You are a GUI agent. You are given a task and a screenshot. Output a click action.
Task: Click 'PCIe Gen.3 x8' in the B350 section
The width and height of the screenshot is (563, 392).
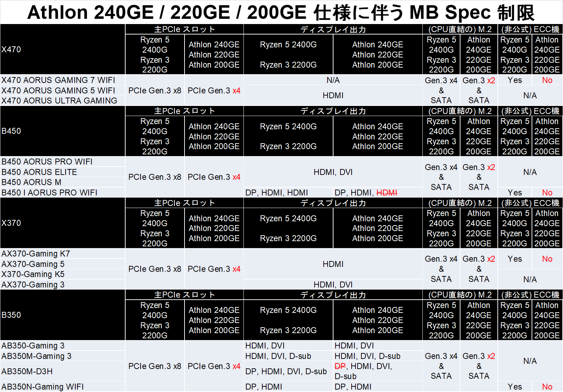(x=155, y=366)
